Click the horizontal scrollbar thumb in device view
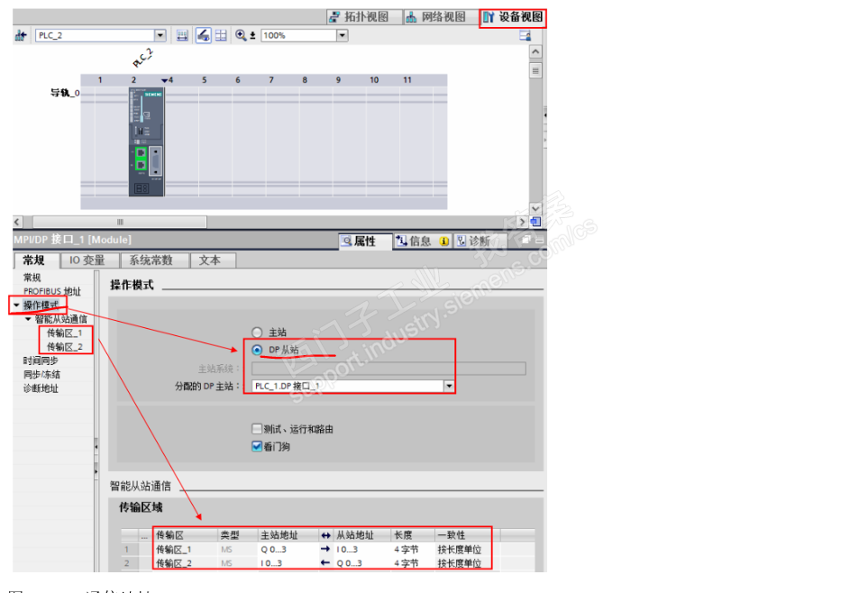 pyautogui.click(x=120, y=222)
